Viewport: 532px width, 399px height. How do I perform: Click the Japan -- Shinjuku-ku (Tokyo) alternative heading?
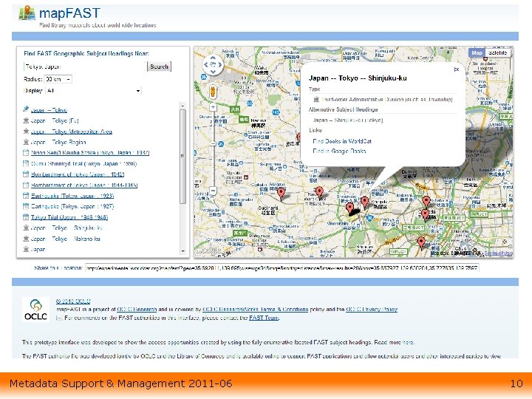coord(347,120)
